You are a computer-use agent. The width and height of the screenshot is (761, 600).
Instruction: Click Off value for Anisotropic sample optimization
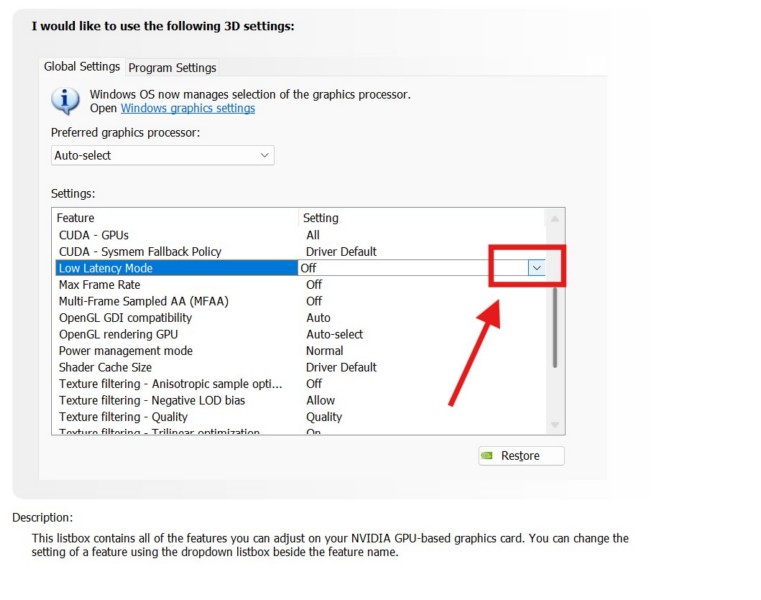coord(314,383)
